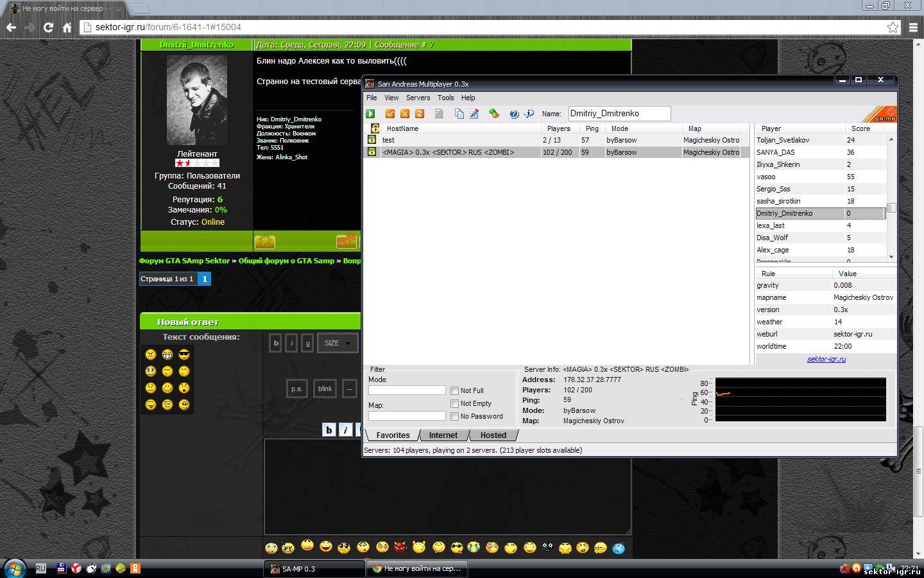Open the Общий форум о GTA Samp breadcrumb link
This screenshot has height=578, width=924.
286,261
